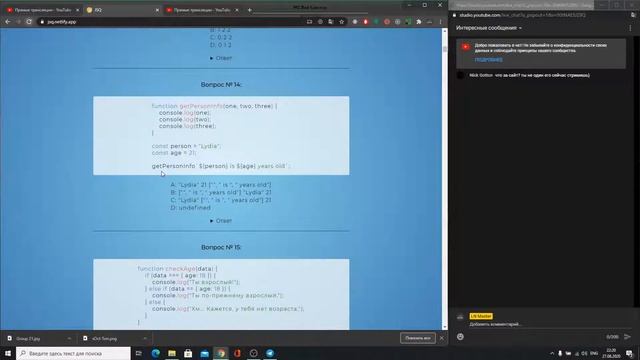Open the second downloaded png file
The height and width of the screenshot is (360, 640).
tap(104, 338)
